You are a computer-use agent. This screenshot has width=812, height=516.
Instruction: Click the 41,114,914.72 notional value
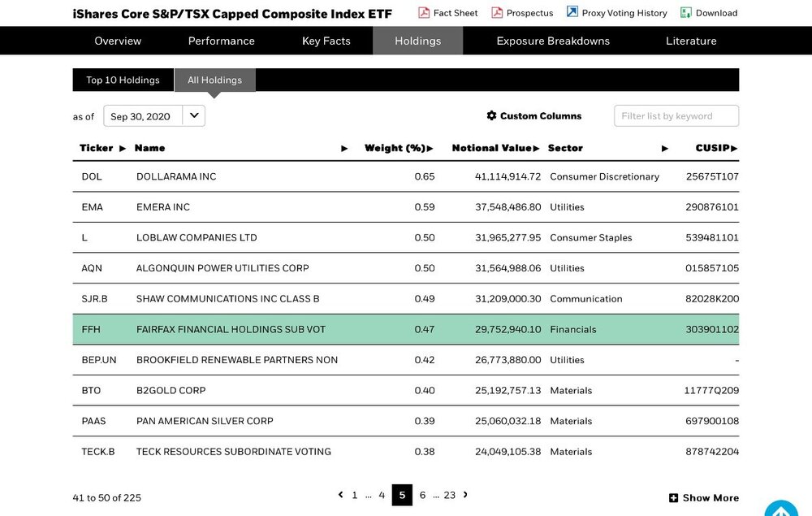tap(508, 176)
